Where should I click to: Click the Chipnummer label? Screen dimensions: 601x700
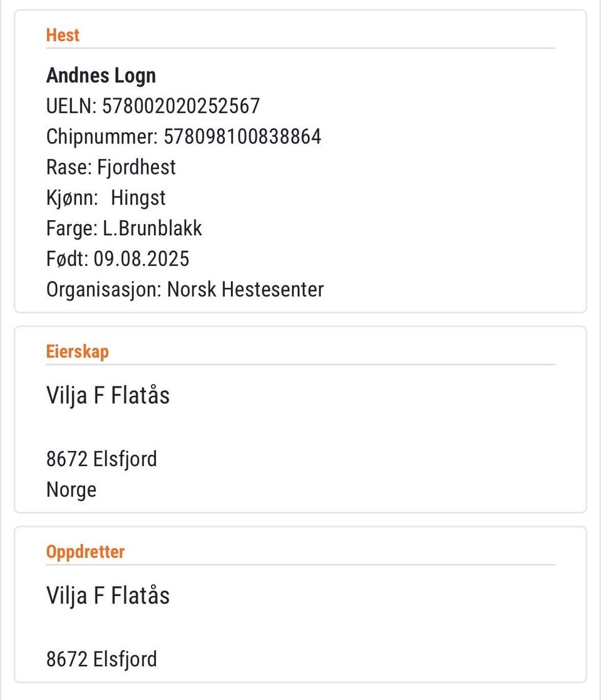[x=102, y=136]
